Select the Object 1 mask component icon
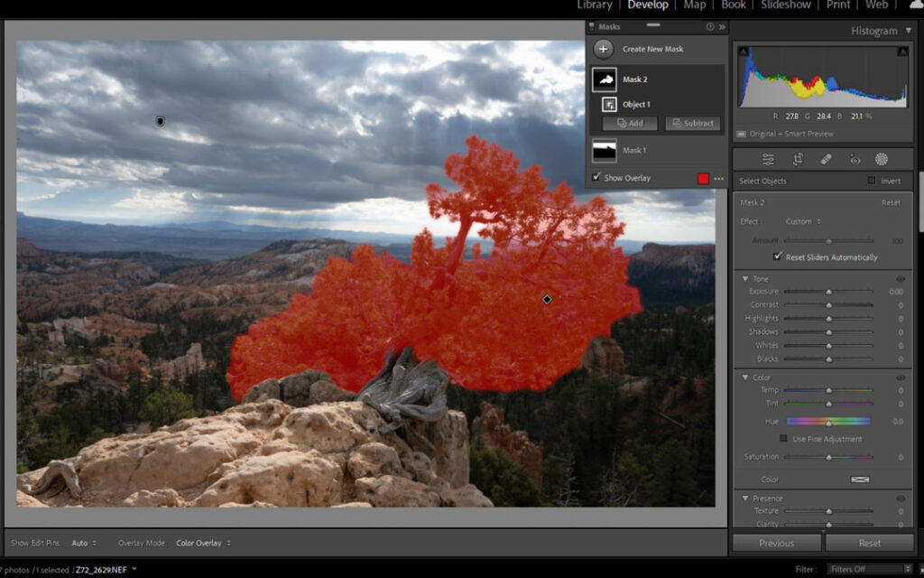Screen dimensions: 924x578 pyautogui.click(x=609, y=105)
